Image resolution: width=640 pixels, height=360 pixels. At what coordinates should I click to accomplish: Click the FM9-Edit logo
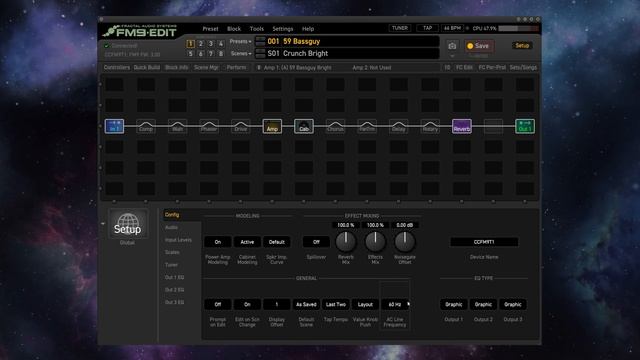click(140, 31)
